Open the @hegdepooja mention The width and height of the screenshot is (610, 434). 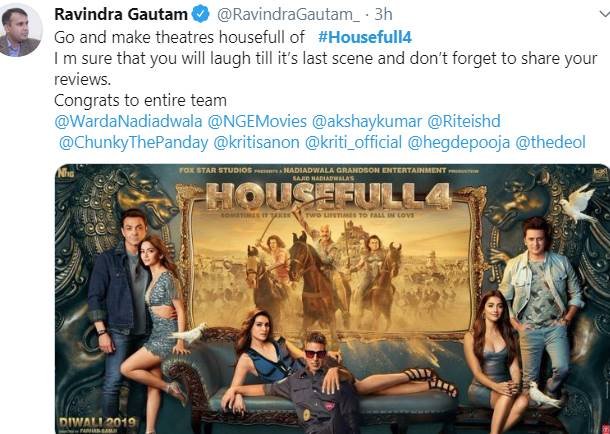tap(459, 142)
